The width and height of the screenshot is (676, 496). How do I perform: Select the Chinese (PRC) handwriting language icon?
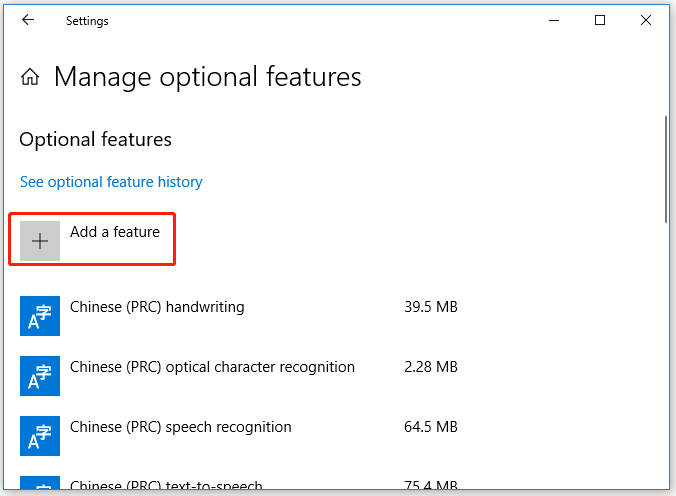(x=40, y=316)
